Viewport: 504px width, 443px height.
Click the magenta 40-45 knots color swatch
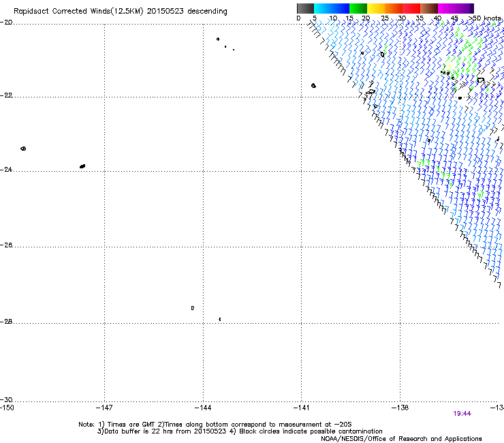pos(447,8)
